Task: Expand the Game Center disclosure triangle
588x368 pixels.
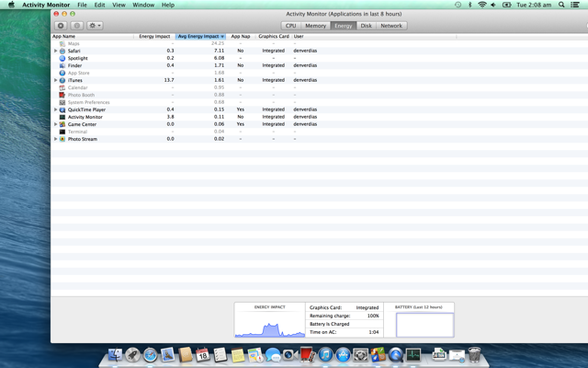Action: coord(55,124)
